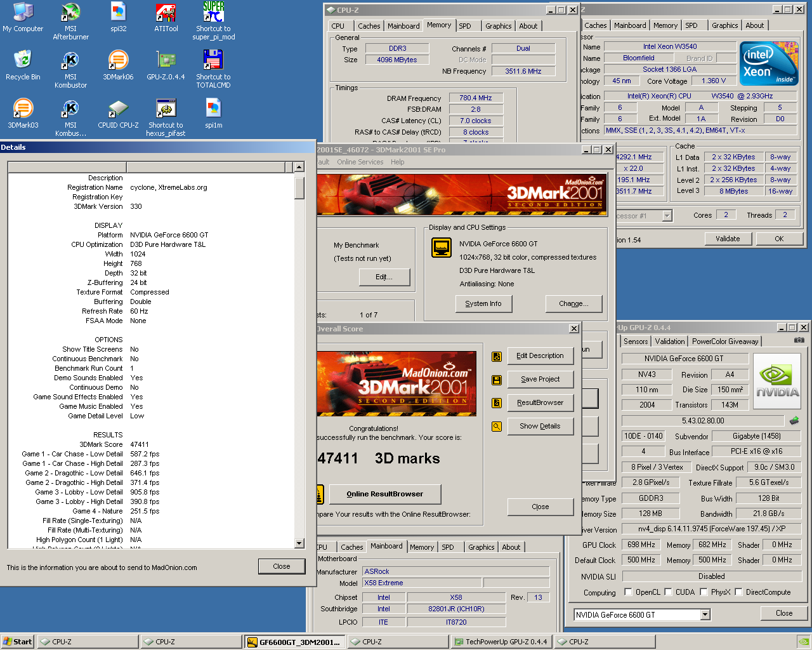Click the Intel Xeon inside logo
The image size is (812, 650).
pyautogui.click(x=770, y=63)
